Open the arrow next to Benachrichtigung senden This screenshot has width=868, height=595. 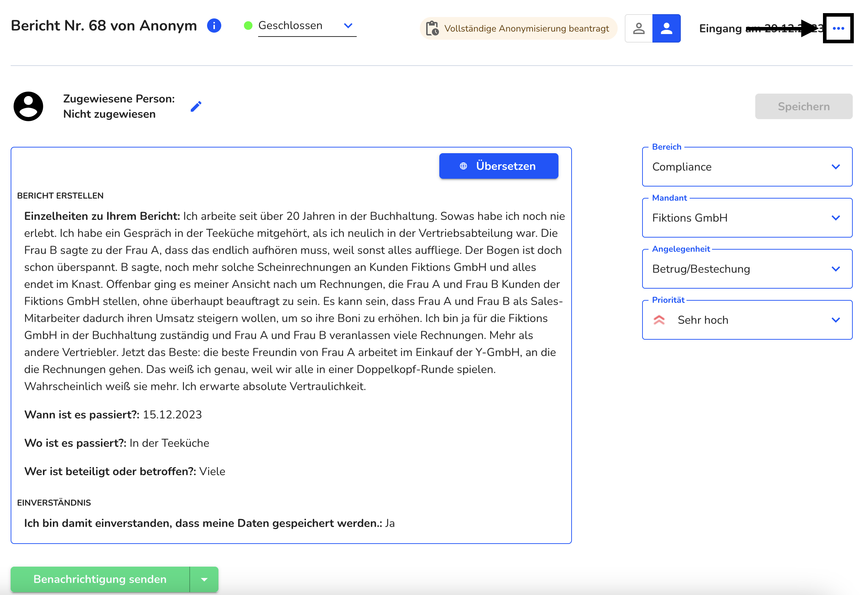[204, 579]
